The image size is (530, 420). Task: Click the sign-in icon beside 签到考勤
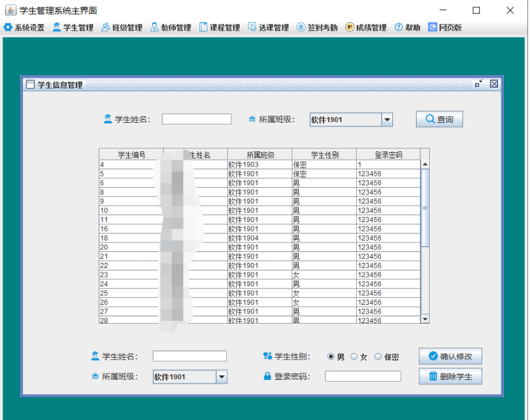301,27
